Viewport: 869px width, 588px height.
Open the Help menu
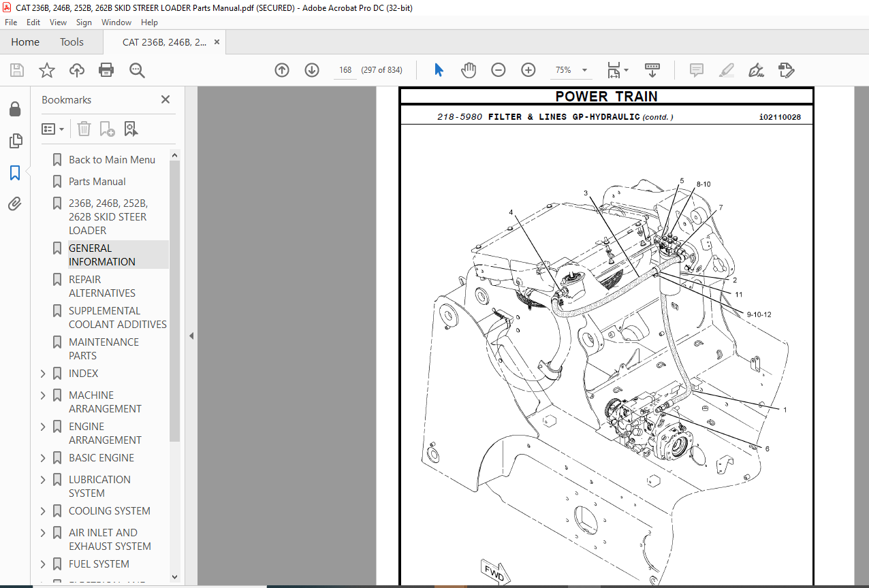pyautogui.click(x=149, y=22)
